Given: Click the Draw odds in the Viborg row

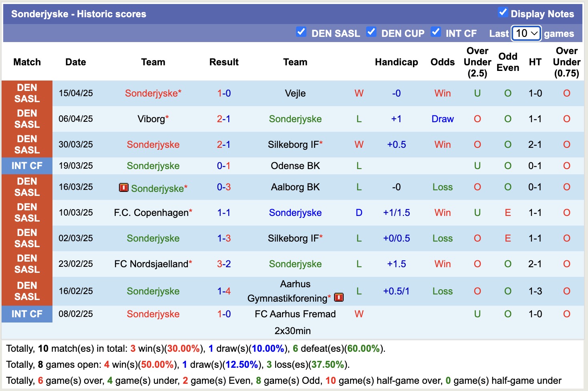Looking at the screenshot, I should coord(442,119).
